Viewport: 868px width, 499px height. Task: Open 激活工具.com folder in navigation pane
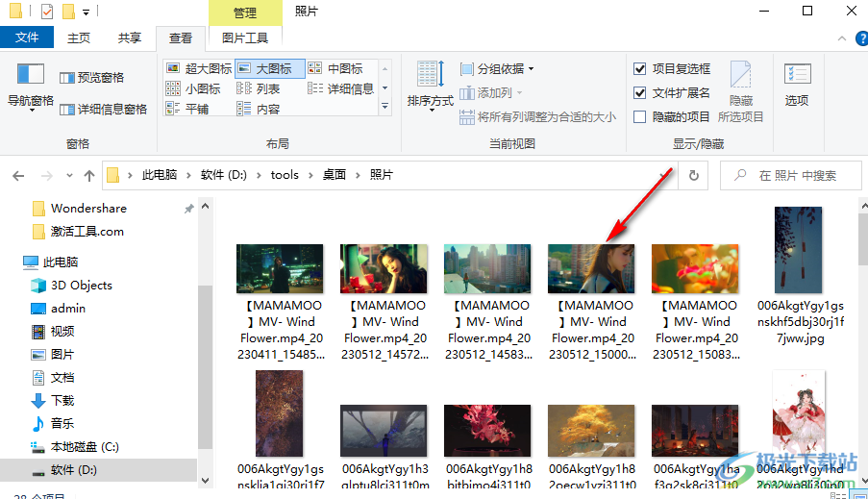(78, 232)
